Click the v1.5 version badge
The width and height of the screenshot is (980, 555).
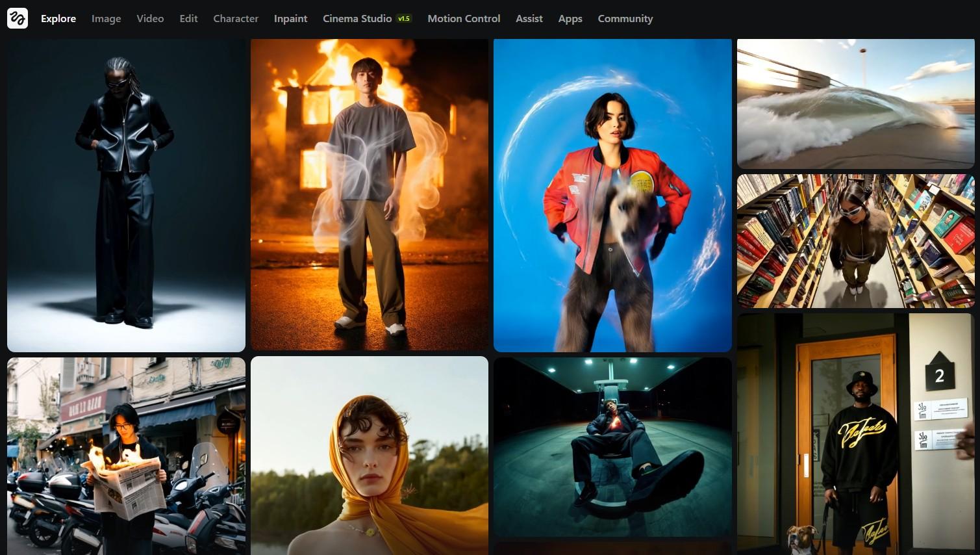click(x=404, y=19)
